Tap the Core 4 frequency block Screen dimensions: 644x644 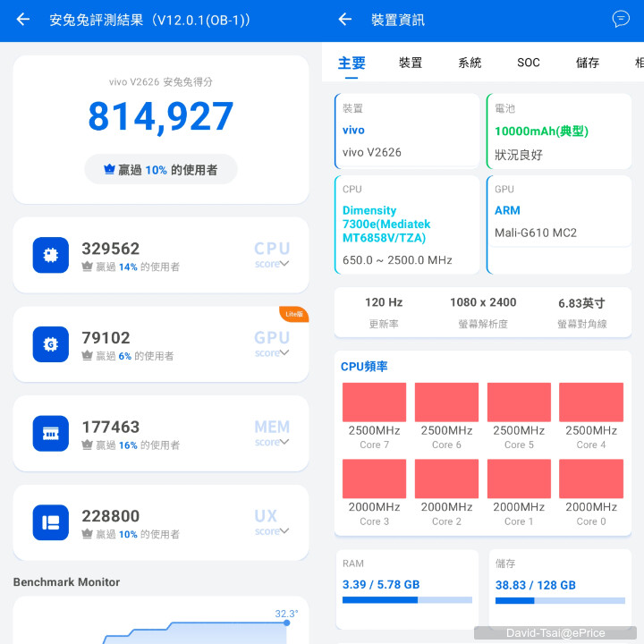click(591, 402)
